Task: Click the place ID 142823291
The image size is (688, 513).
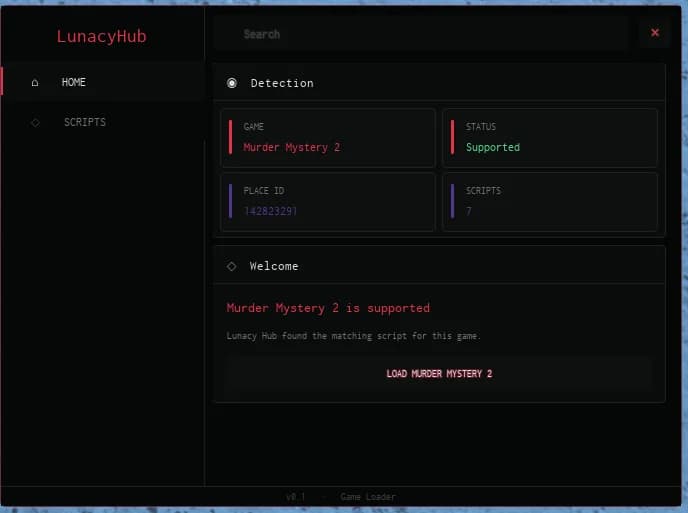Action: (x=270, y=211)
